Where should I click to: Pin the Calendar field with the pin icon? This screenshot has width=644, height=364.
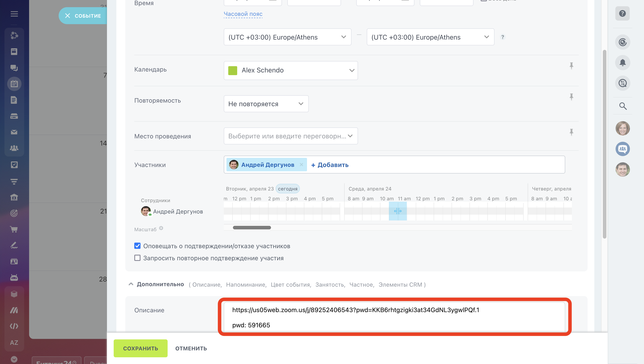[571, 66]
